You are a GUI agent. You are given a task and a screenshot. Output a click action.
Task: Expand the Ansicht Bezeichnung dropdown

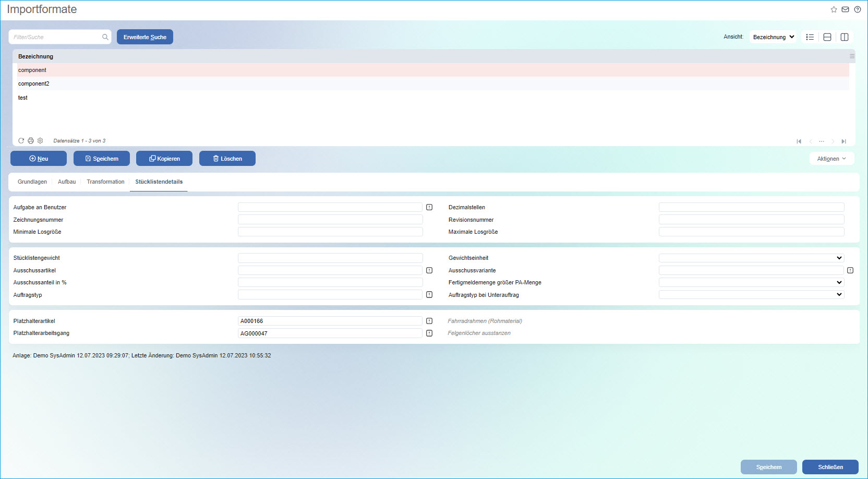point(773,37)
